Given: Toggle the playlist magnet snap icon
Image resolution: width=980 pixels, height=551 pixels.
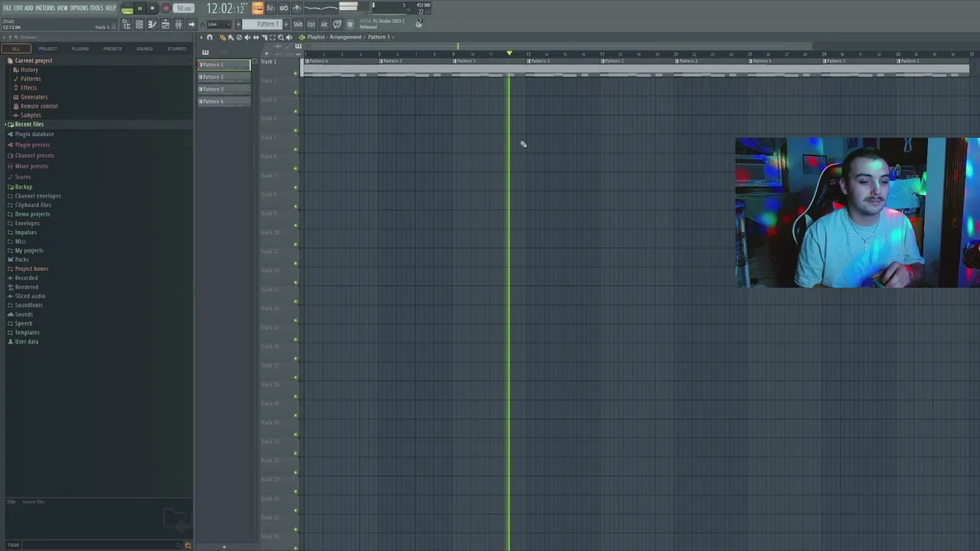Looking at the screenshot, I should 210,37.
